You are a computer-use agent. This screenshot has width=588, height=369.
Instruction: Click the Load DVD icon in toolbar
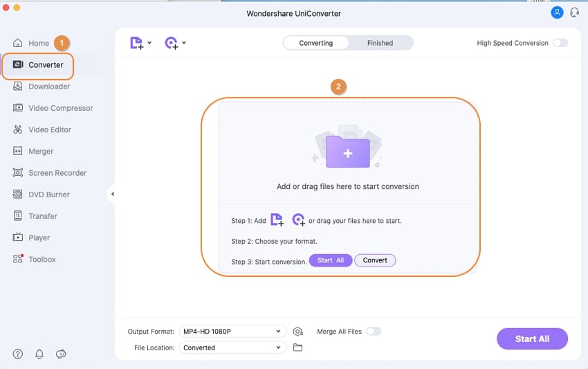pyautogui.click(x=172, y=43)
